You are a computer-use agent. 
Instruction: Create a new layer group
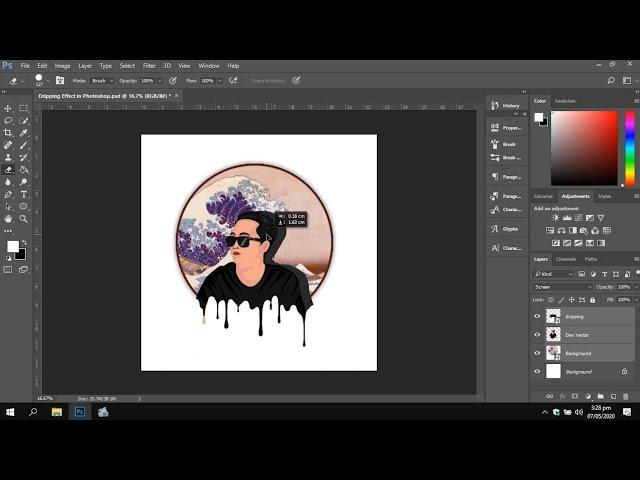click(x=600, y=396)
